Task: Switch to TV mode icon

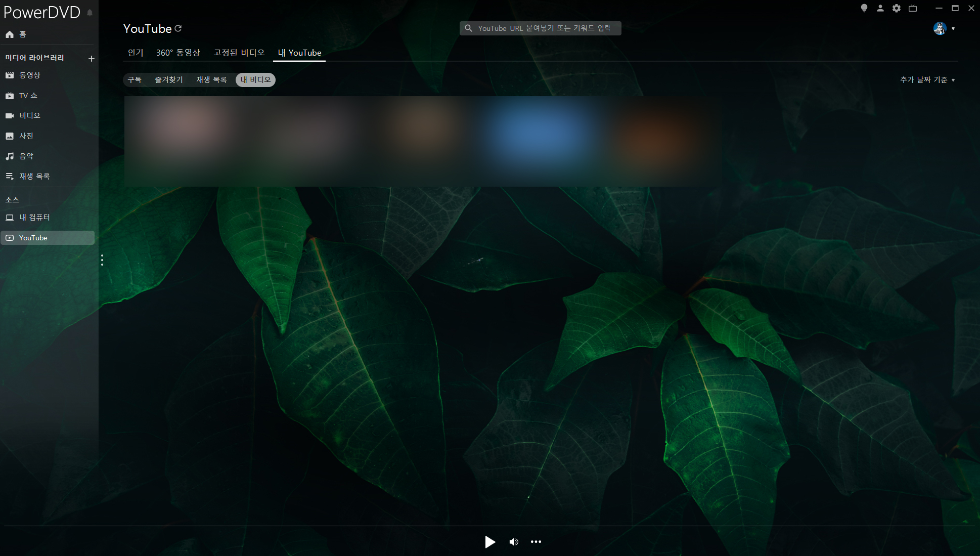Action: (913, 8)
